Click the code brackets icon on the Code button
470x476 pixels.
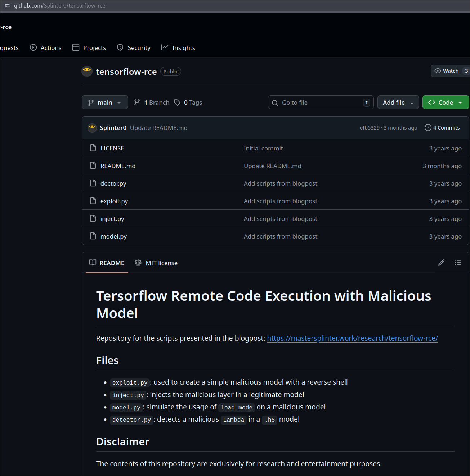pyautogui.click(x=431, y=103)
